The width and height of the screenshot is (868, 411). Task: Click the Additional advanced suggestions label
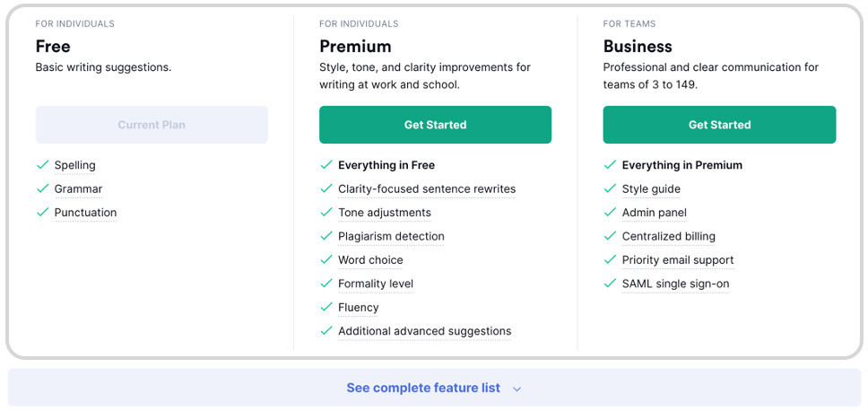click(x=425, y=330)
